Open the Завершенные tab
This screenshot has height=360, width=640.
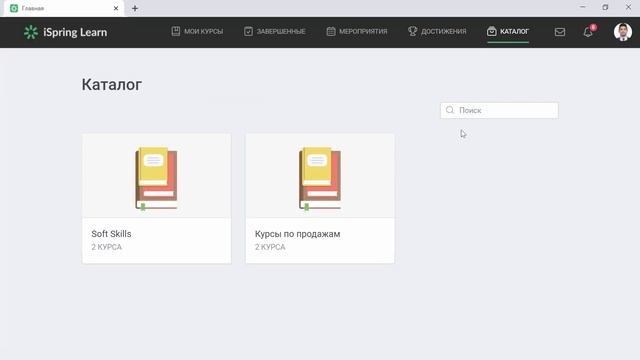[x=274, y=31]
